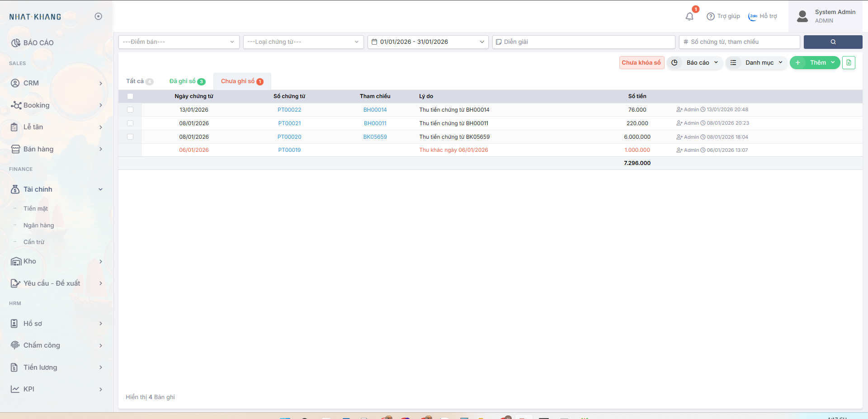This screenshot has width=868, height=419.
Task: Click the System Admin user avatar
Action: pos(802,16)
